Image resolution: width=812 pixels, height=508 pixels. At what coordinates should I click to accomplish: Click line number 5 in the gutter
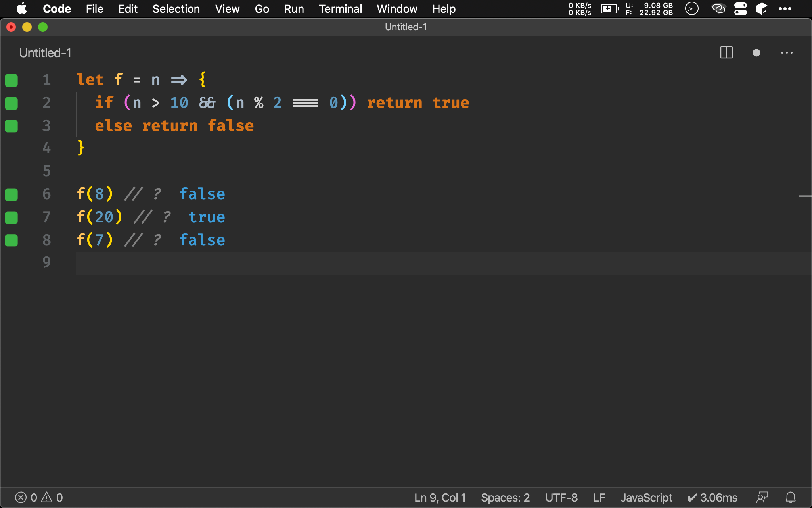click(x=46, y=171)
